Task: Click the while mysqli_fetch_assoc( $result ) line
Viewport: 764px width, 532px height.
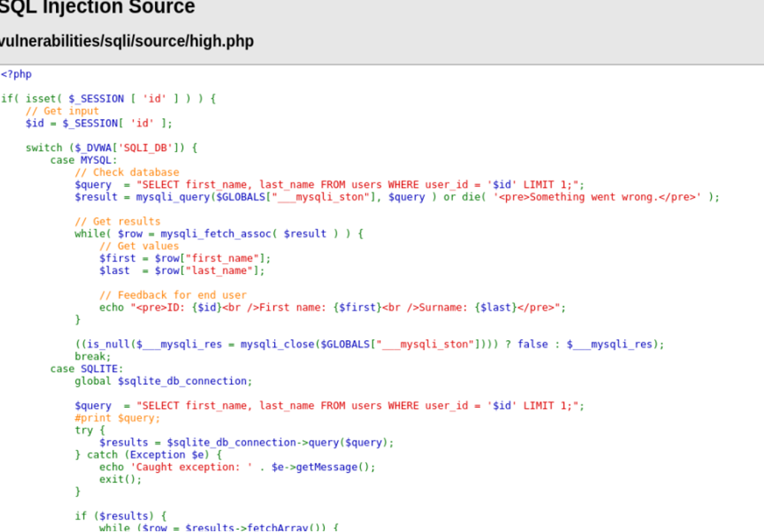Action: (219, 234)
